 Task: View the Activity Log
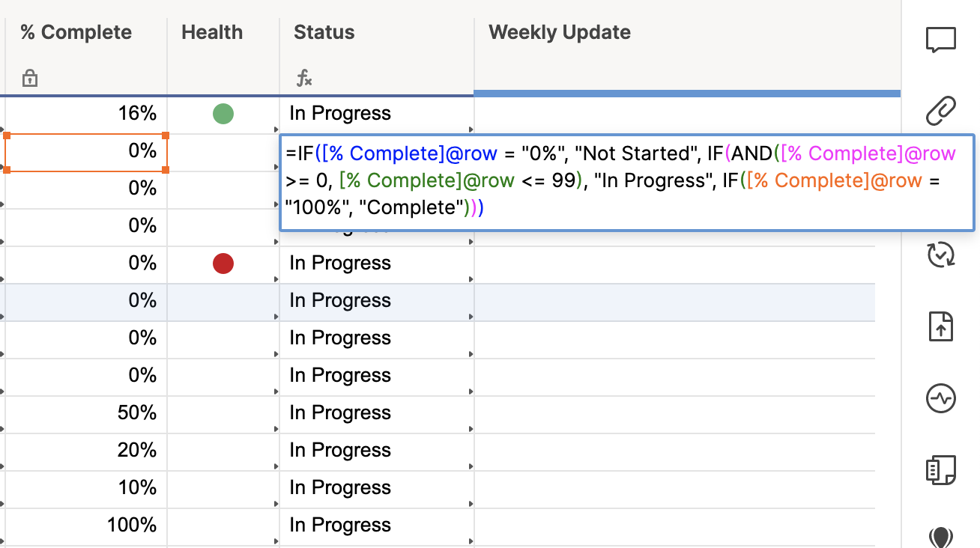click(941, 398)
